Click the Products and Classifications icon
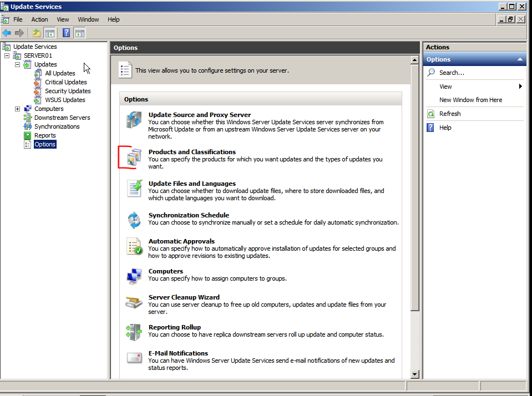 click(x=134, y=157)
